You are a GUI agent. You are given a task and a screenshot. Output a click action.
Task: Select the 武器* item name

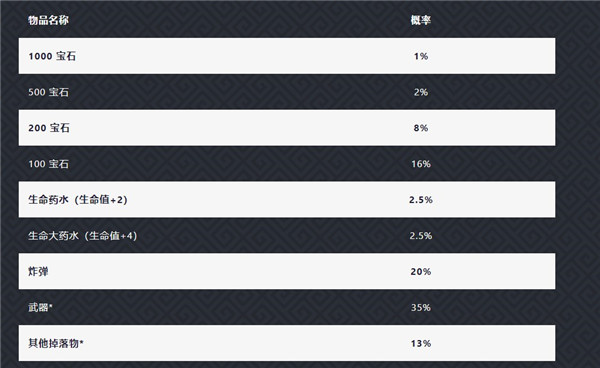[40, 307]
